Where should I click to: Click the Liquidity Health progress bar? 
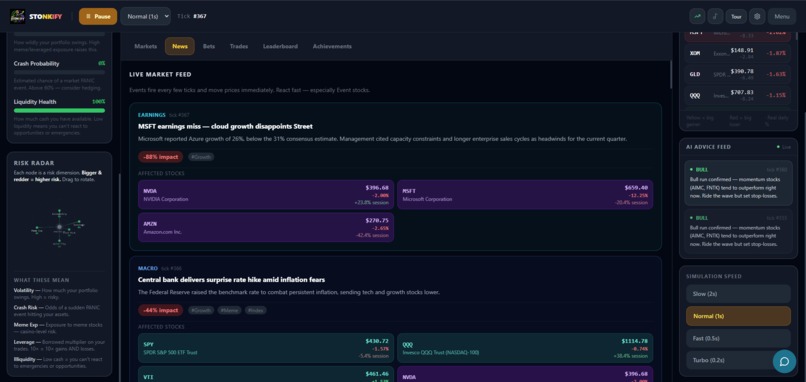pos(59,111)
